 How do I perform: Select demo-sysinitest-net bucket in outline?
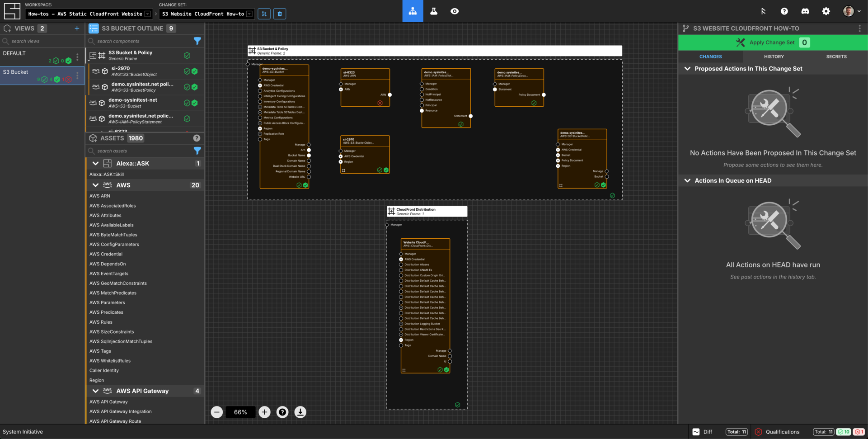145,103
